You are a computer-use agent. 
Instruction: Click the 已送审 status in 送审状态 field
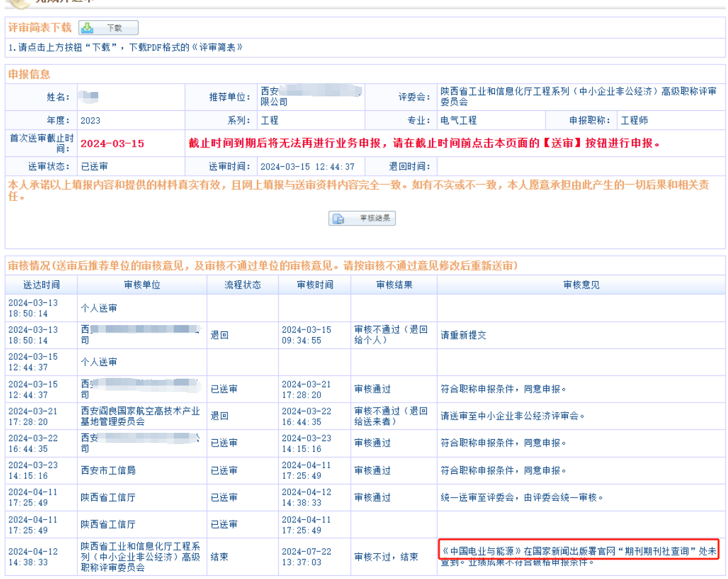(x=94, y=167)
